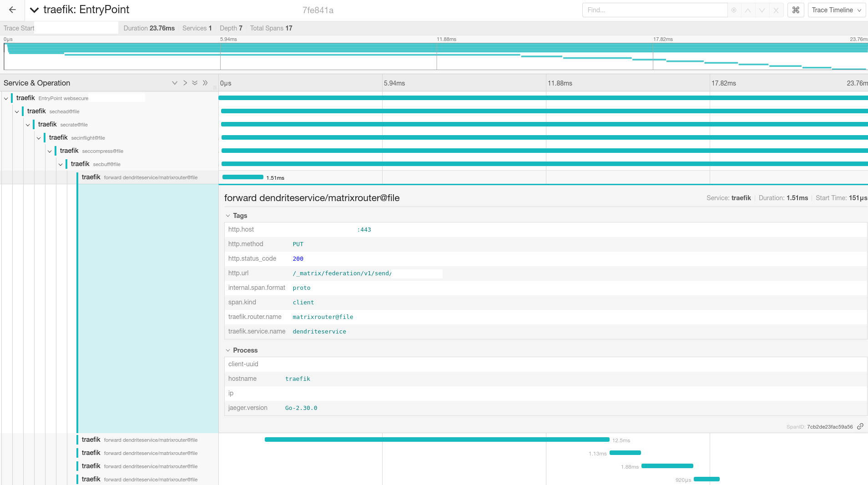Click the minimap overview at 11.88ms marker
The height and width of the screenshot is (485, 868).
click(x=437, y=56)
